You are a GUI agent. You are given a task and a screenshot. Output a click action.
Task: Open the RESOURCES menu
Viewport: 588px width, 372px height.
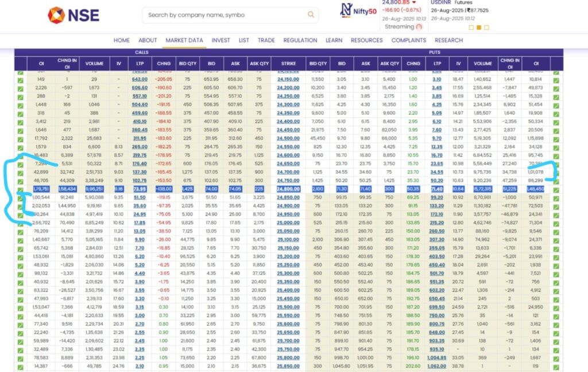[366, 40]
